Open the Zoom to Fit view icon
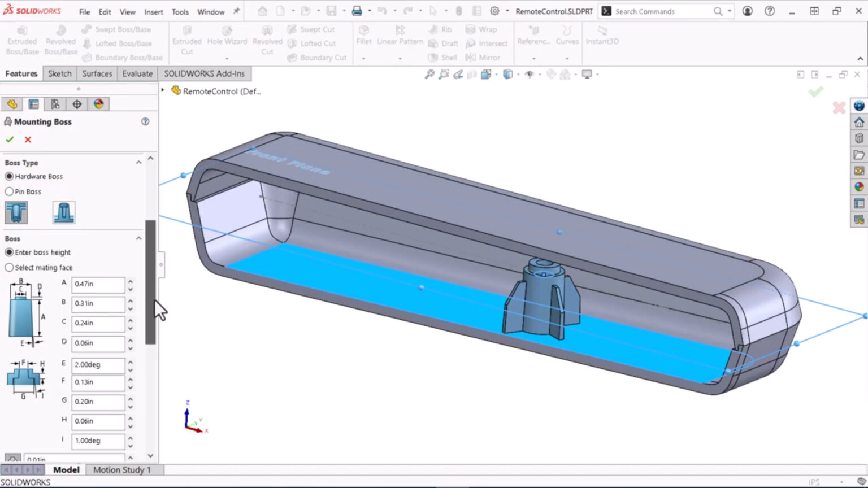The height and width of the screenshot is (488, 868). coord(431,74)
